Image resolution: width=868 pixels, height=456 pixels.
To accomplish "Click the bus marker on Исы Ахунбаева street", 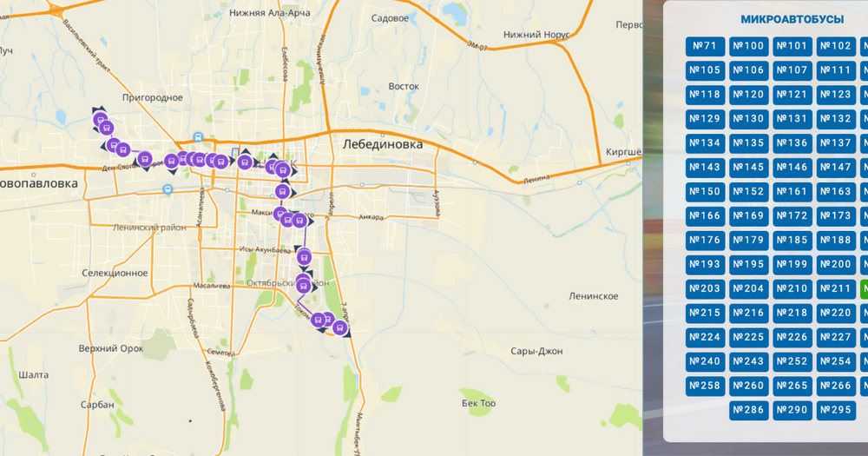I will 304,256.
